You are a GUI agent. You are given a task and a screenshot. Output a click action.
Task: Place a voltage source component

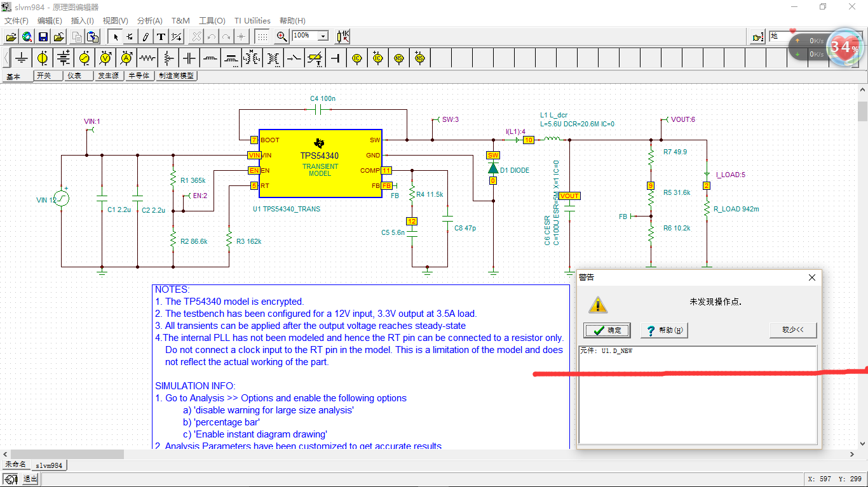pos(43,58)
